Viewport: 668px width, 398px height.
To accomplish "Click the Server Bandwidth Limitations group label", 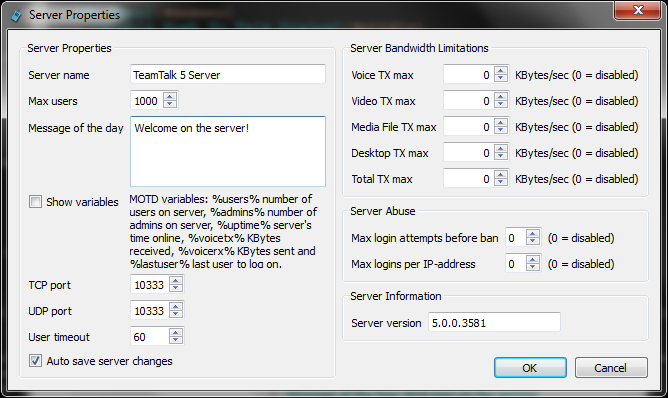I will coord(419,48).
